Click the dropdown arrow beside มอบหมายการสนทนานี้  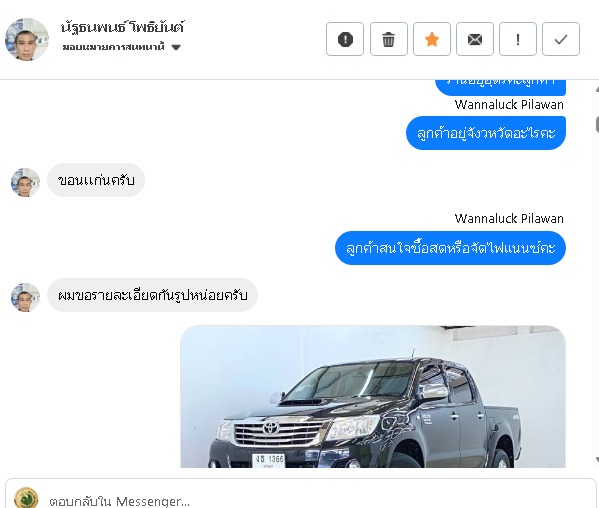[x=176, y=47]
